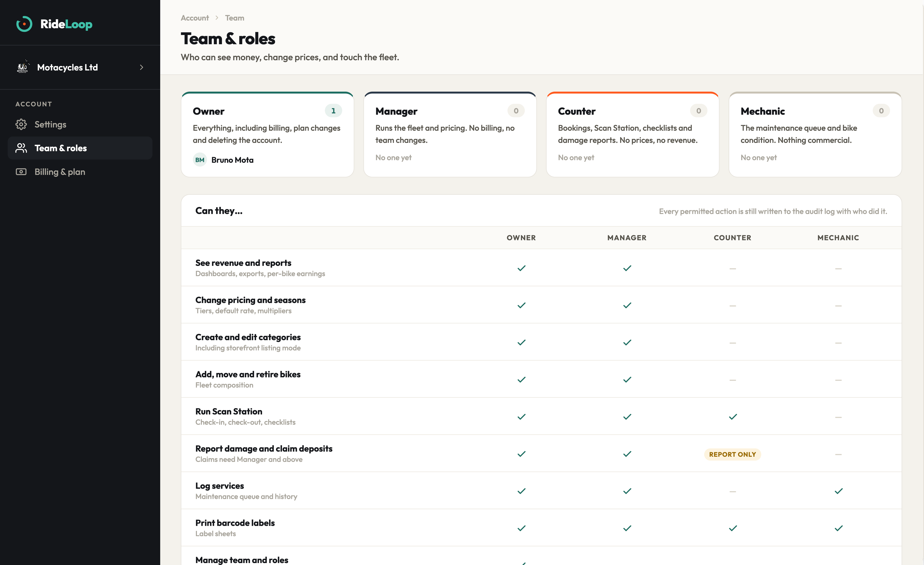924x565 pixels.
Task: Select the Bruno Mota member name
Action: tap(232, 160)
